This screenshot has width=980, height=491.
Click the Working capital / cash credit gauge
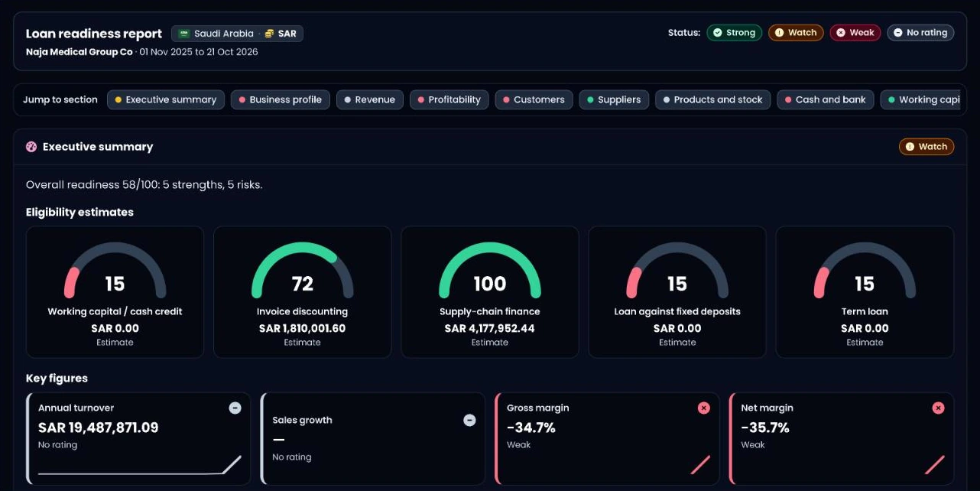coord(115,271)
